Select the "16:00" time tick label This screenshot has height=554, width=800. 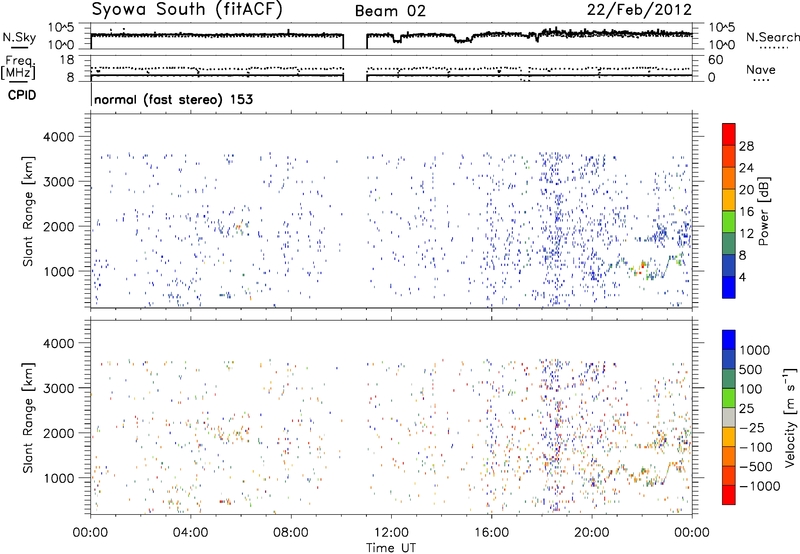pos(491,533)
